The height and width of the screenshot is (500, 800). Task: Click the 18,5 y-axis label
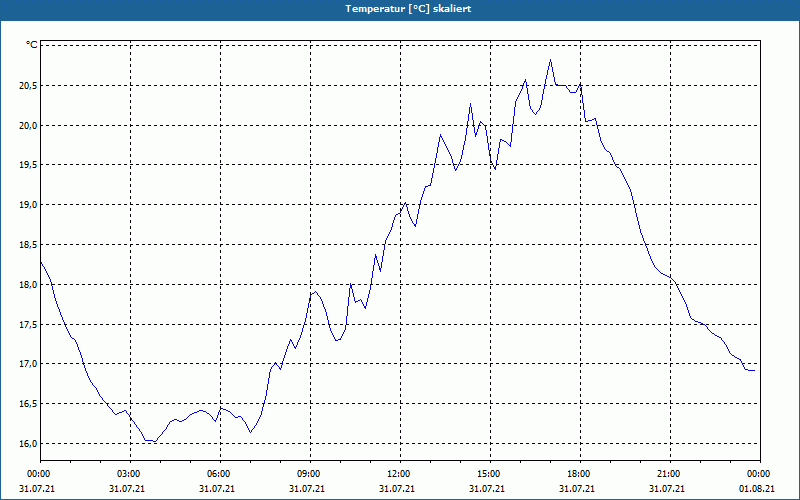point(28,245)
